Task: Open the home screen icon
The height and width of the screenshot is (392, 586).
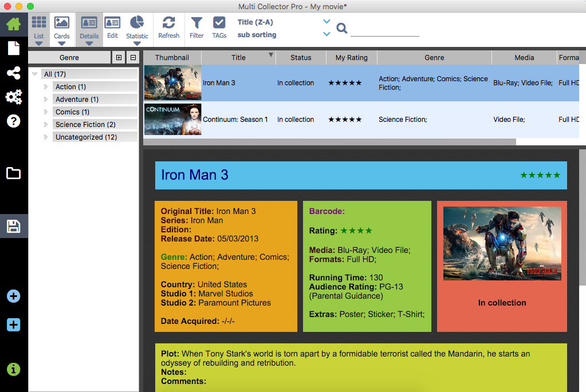Action: (x=13, y=24)
